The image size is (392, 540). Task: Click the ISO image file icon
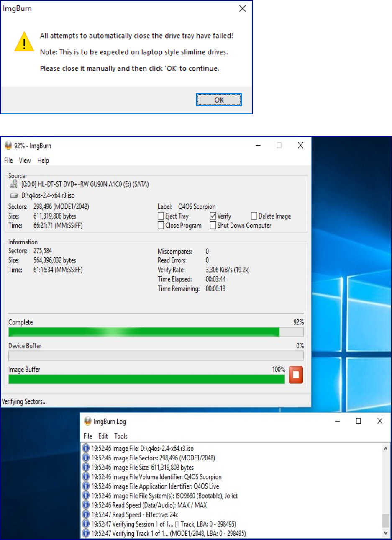pyautogui.click(x=14, y=195)
